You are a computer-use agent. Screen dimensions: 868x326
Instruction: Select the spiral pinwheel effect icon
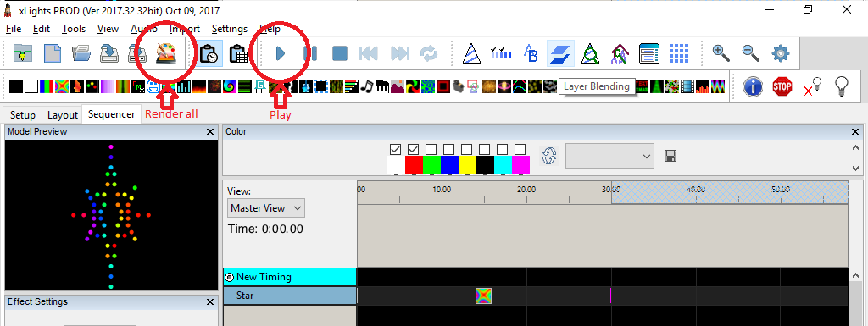click(x=229, y=86)
